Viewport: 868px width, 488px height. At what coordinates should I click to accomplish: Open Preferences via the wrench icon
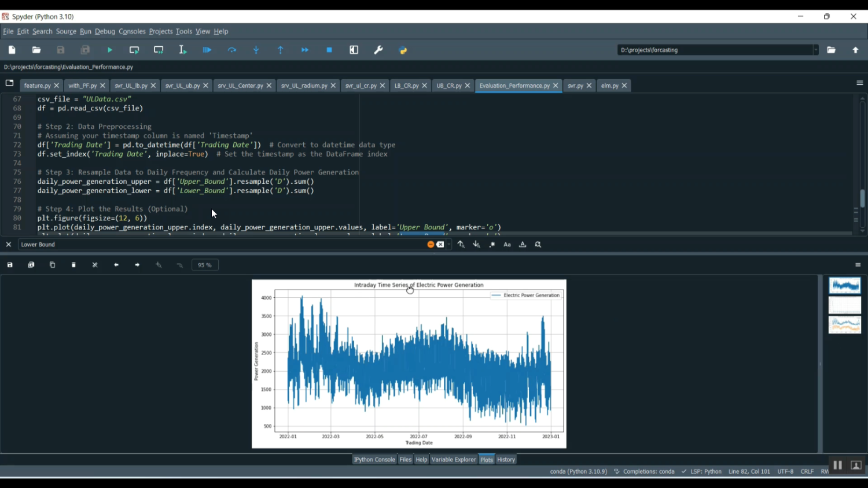tap(378, 50)
